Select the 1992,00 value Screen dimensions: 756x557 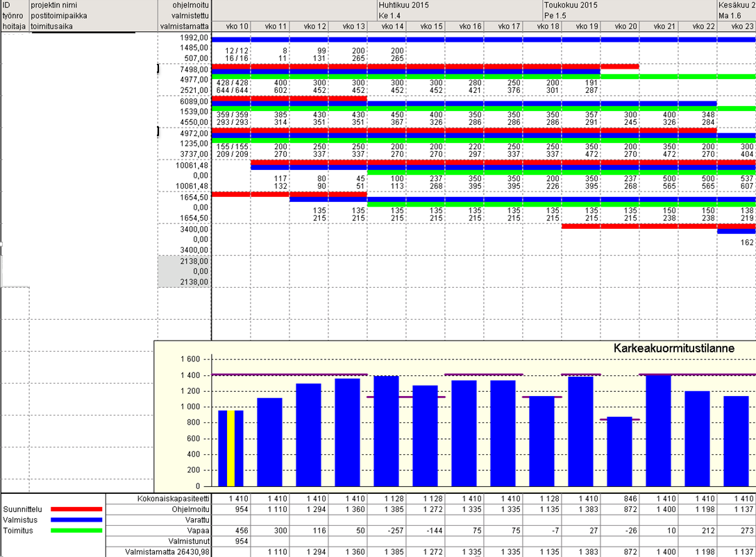pyautogui.click(x=194, y=37)
